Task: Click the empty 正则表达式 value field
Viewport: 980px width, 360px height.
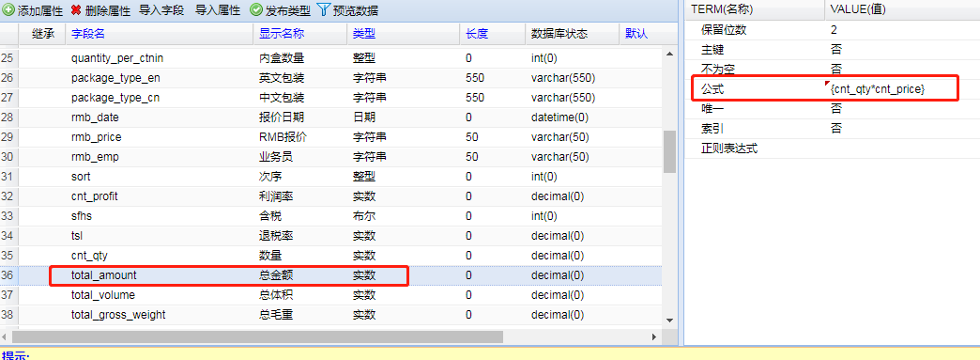Action: point(902,149)
